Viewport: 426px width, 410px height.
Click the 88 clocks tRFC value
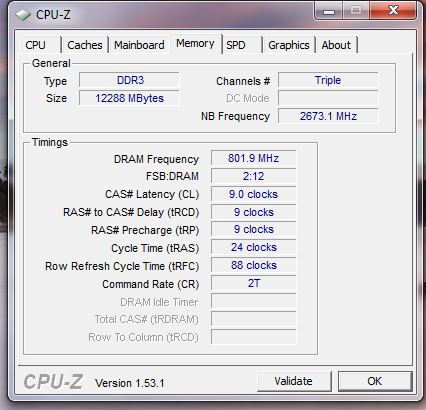coord(253,265)
